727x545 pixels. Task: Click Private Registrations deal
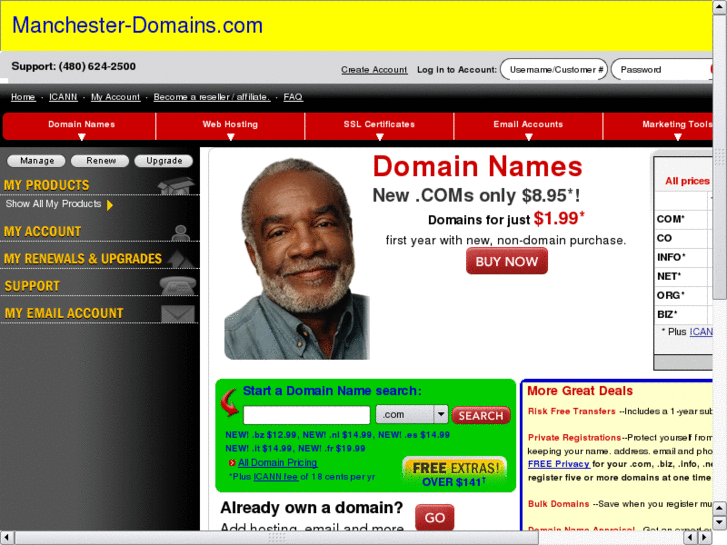point(574,437)
